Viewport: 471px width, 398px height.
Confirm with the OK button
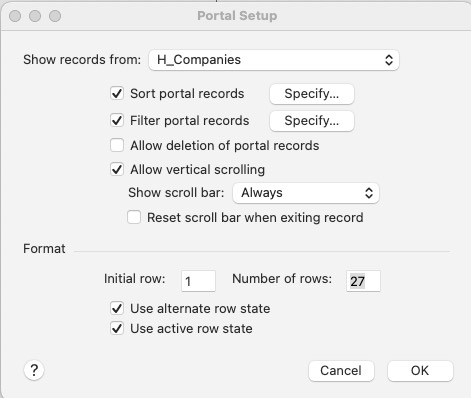[x=420, y=371]
